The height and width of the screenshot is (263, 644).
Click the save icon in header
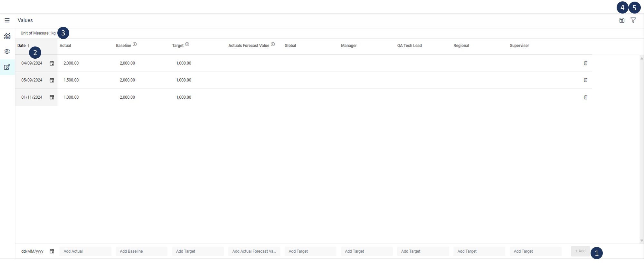pos(622,20)
